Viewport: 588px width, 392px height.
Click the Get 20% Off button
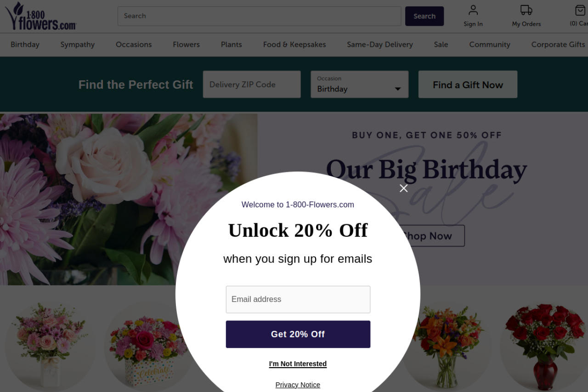[298, 334]
